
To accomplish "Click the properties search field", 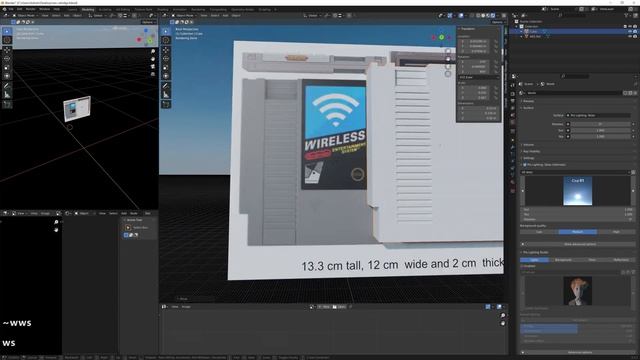I will pos(575,76).
